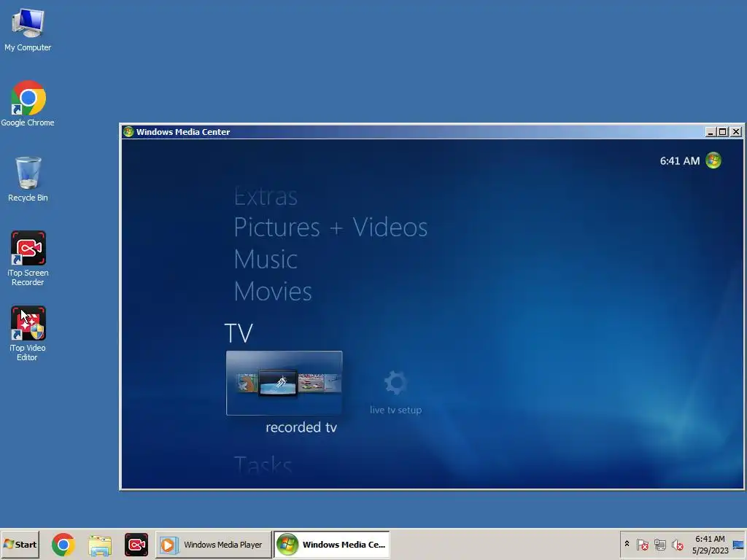Open the file explorer folder taskbar icon
The height and width of the screenshot is (560, 747).
[100, 545]
